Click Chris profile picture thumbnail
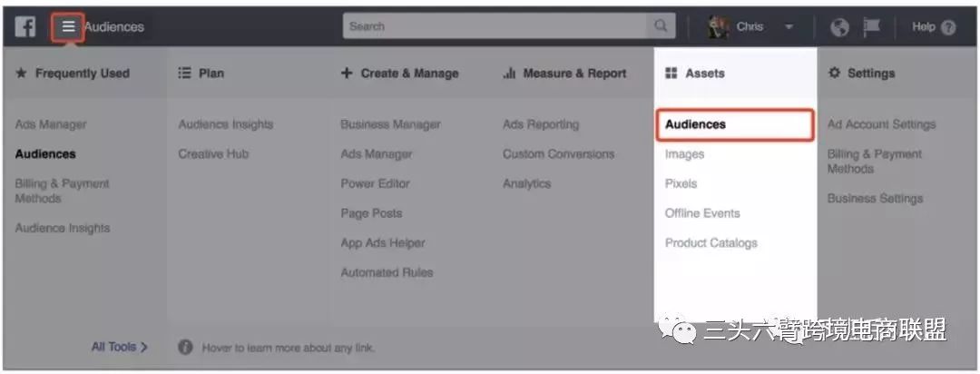 point(718,27)
